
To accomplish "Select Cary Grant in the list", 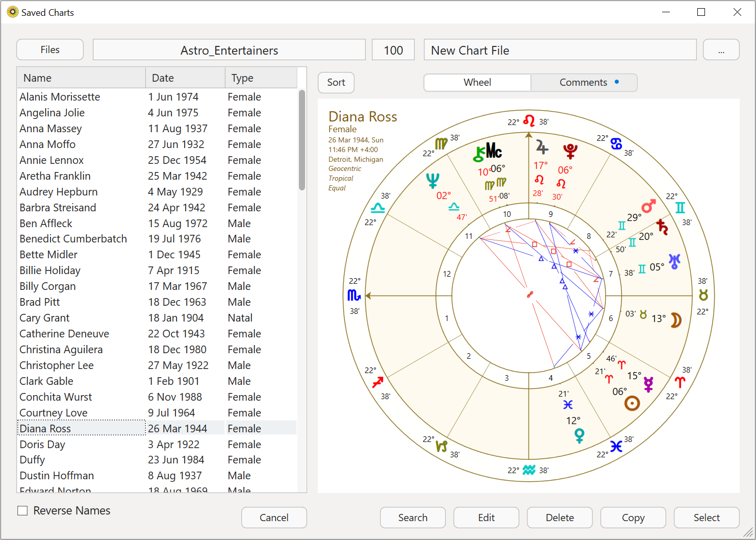I will click(x=157, y=317).
